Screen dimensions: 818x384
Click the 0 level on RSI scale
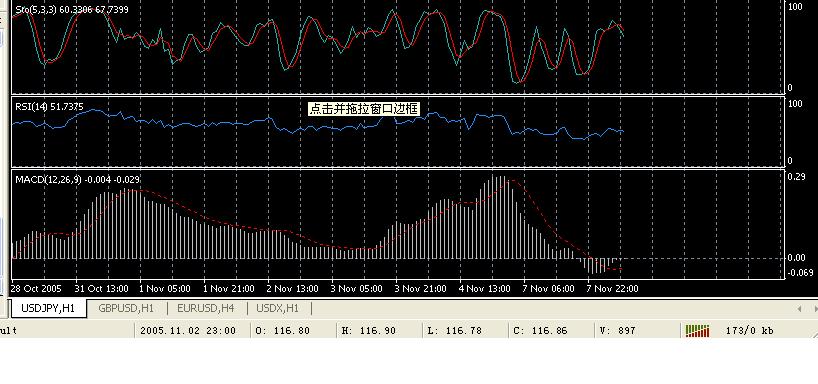coord(789,161)
